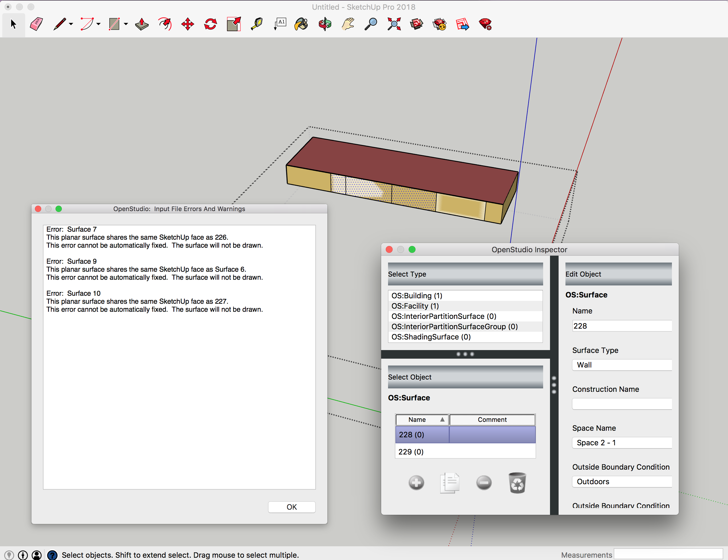Activate the Paint Bucket tool
728x560 pixels.
coord(301,24)
